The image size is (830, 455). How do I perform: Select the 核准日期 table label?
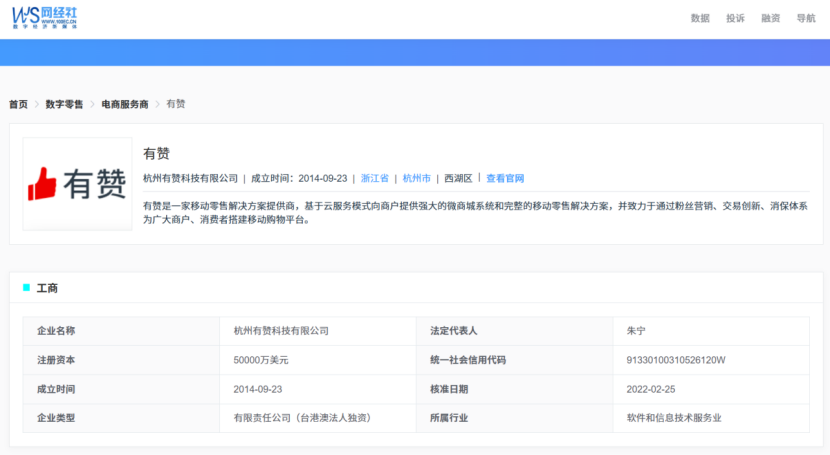coord(449,389)
